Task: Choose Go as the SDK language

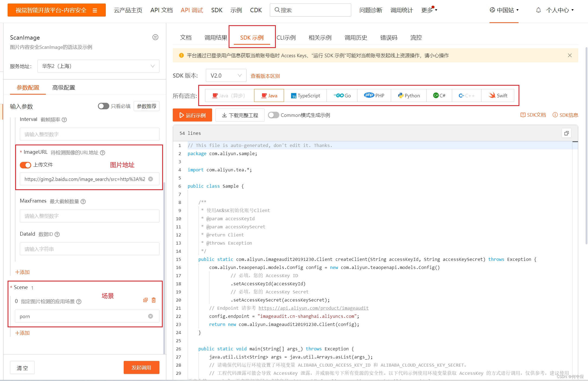Action: click(342, 95)
